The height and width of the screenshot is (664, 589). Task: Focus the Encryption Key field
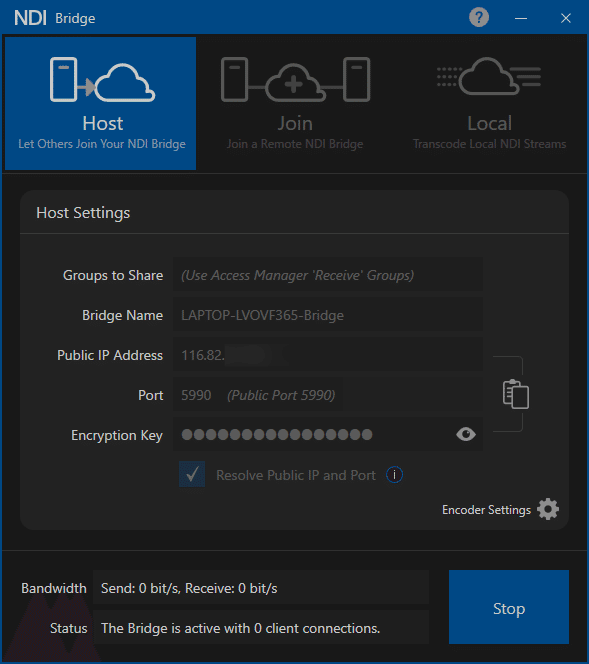(327, 434)
